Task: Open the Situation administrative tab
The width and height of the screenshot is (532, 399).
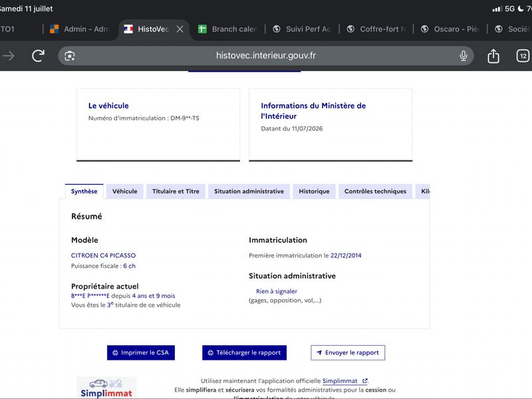Action: [x=249, y=192]
